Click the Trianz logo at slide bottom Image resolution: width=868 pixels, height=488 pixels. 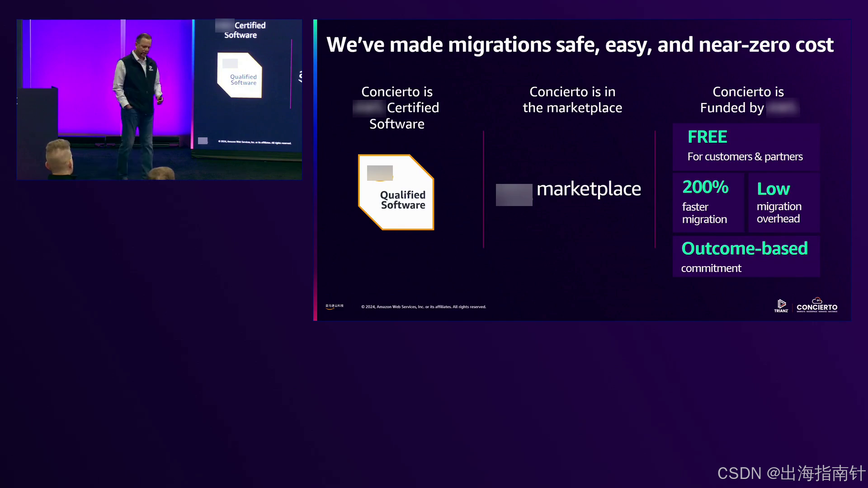(x=781, y=306)
